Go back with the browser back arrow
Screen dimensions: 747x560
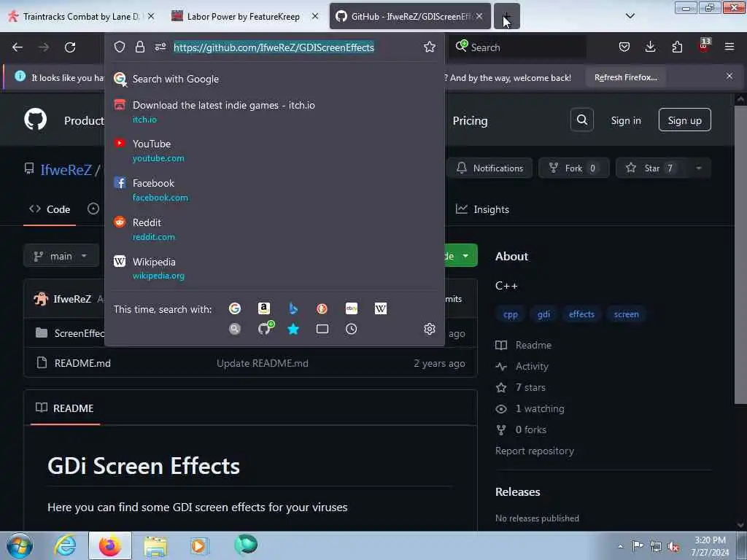[x=18, y=47]
